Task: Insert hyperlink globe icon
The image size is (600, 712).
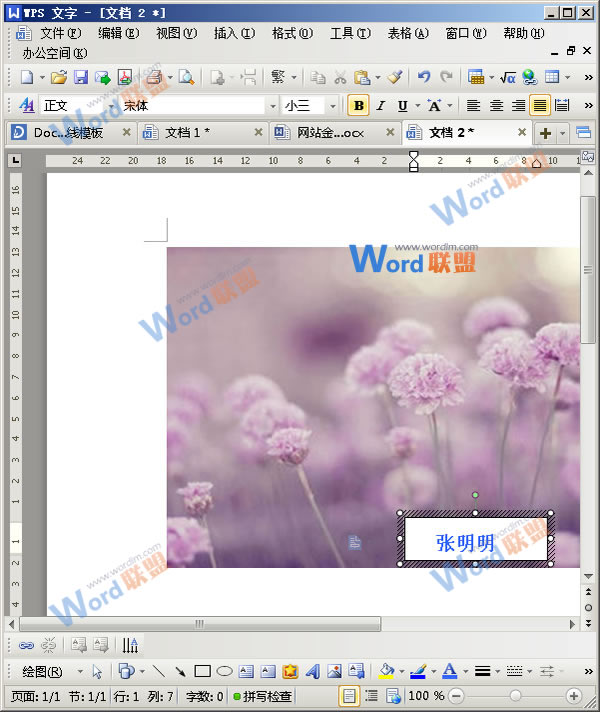Action: pyautogui.click(x=530, y=77)
